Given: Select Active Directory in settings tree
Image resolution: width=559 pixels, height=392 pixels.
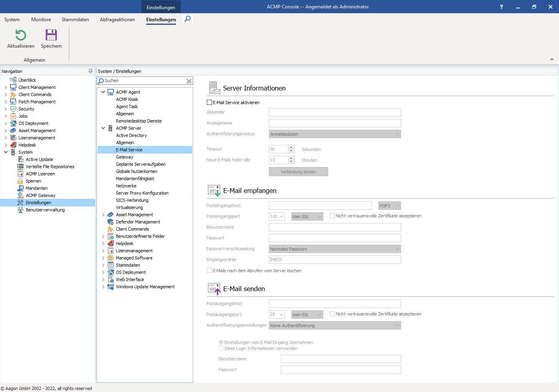Looking at the screenshot, I should [x=131, y=135].
